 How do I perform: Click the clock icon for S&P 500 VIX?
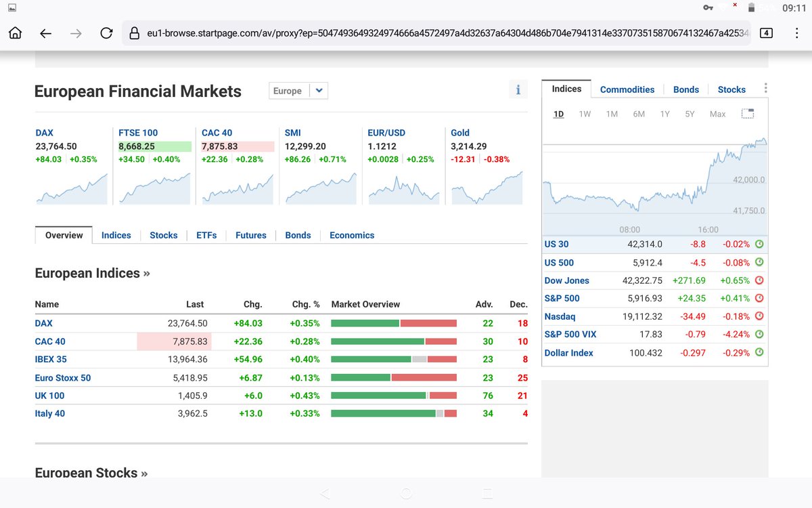click(x=759, y=334)
